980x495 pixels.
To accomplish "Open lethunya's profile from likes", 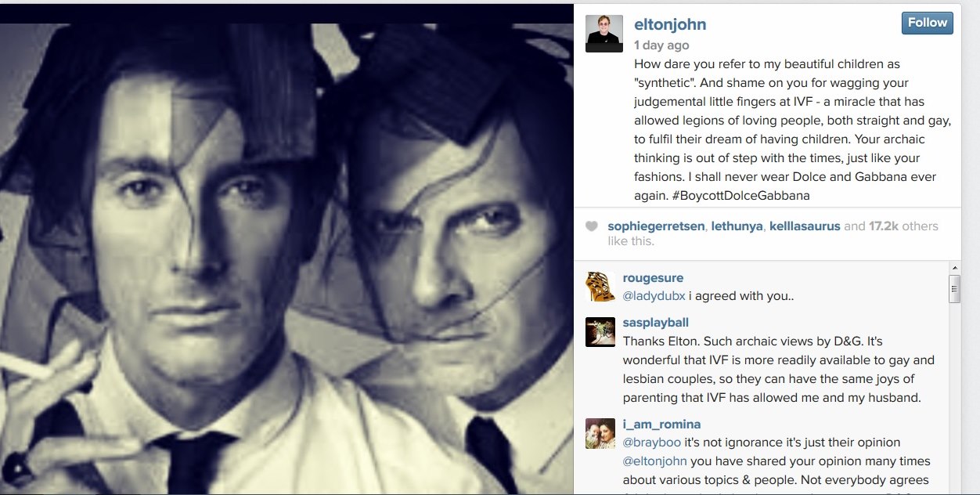I will (x=737, y=226).
